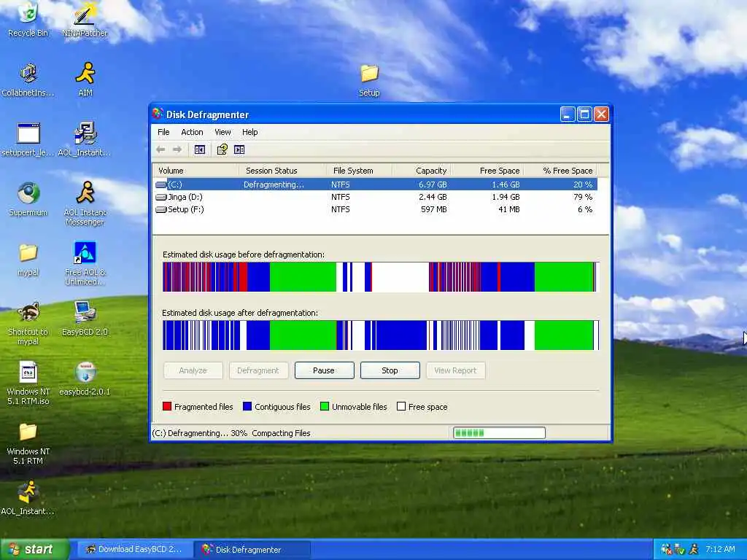Click the Forward arrow in Defragmenter toolbar
Screen dimensions: 747x560
[177, 149]
